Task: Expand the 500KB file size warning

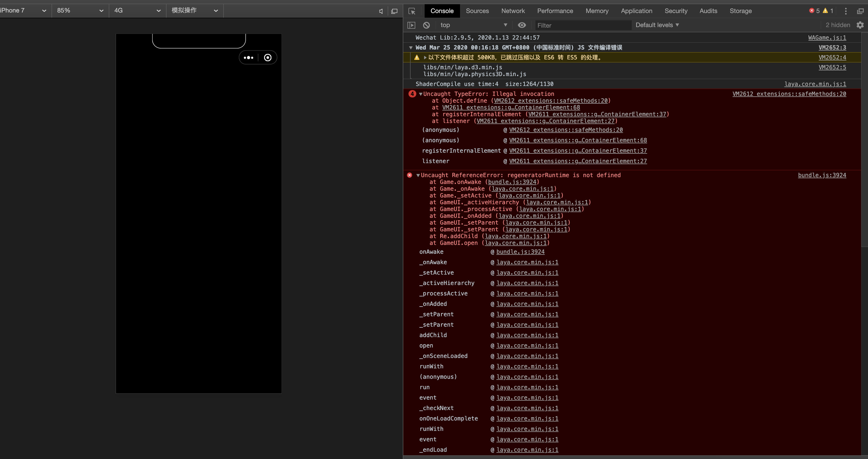Action: tap(425, 58)
